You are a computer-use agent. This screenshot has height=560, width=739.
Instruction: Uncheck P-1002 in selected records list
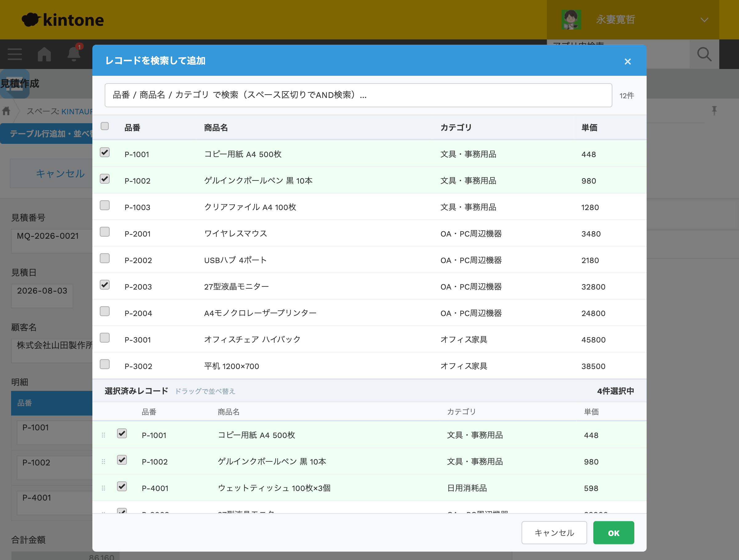tap(122, 460)
